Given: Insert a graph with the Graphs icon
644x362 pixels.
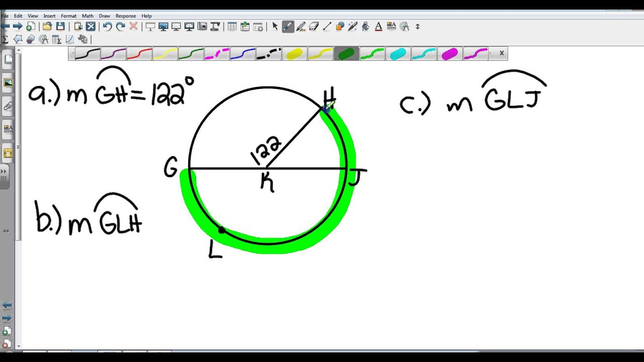Looking at the screenshot, I should 70,39.
